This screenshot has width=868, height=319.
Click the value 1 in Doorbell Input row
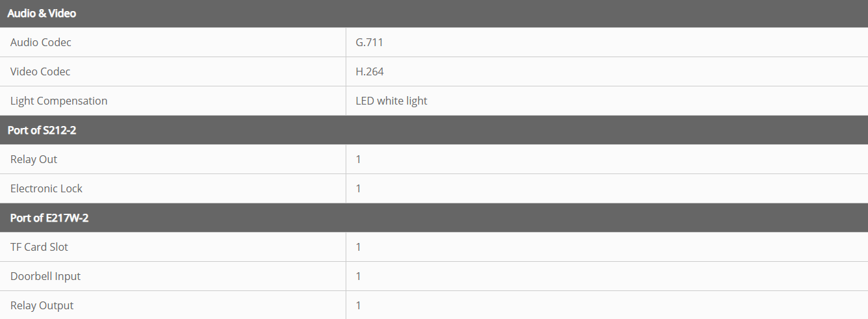coord(358,276)
